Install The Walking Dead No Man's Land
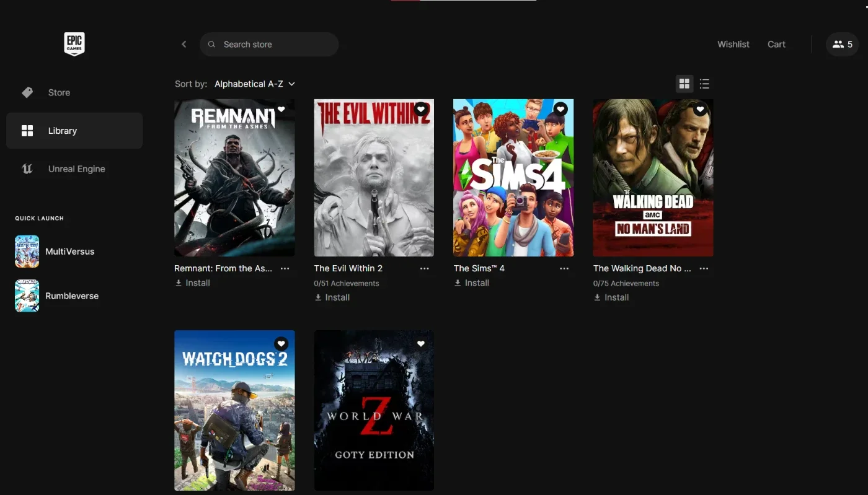The image size is (868, 495). [x=611, y=297]
